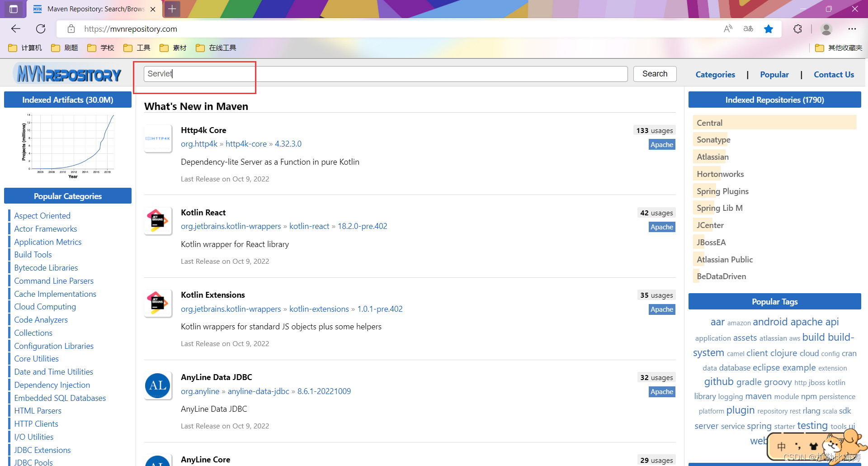Click the indexed artifacts growth chart
Screen dimensions: 868x466
[x=68, y=146]
